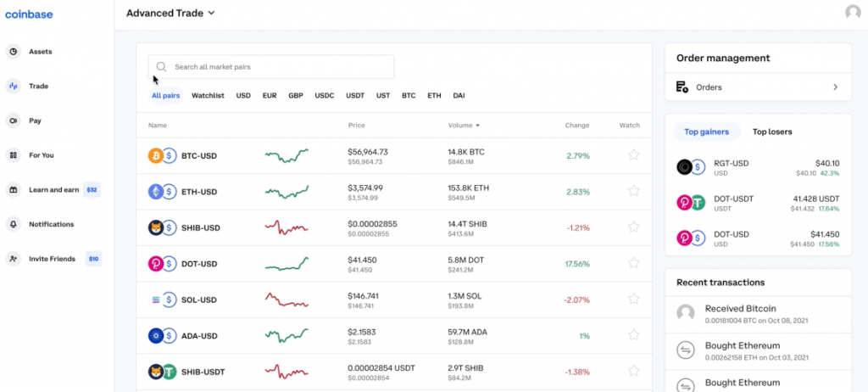Toggle the watch star for ETH-USD
This screenshot has width=868, height=392.
634,191
